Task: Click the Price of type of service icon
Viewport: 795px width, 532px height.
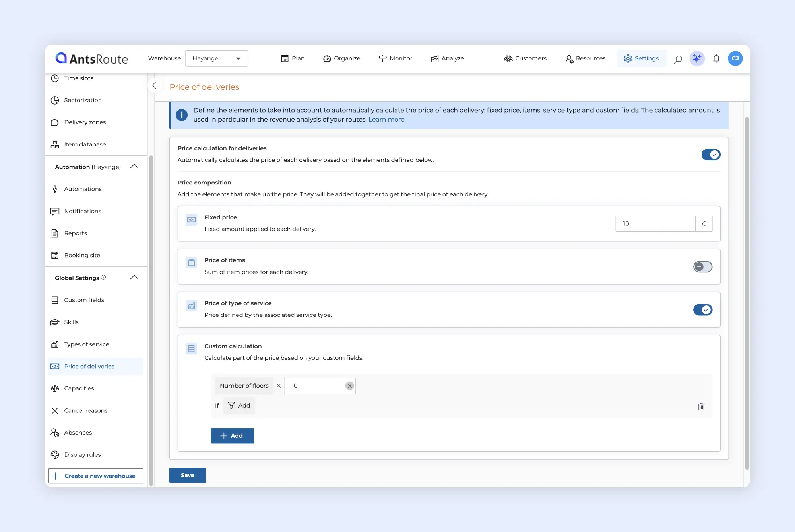Action: [x=192, y=305]
